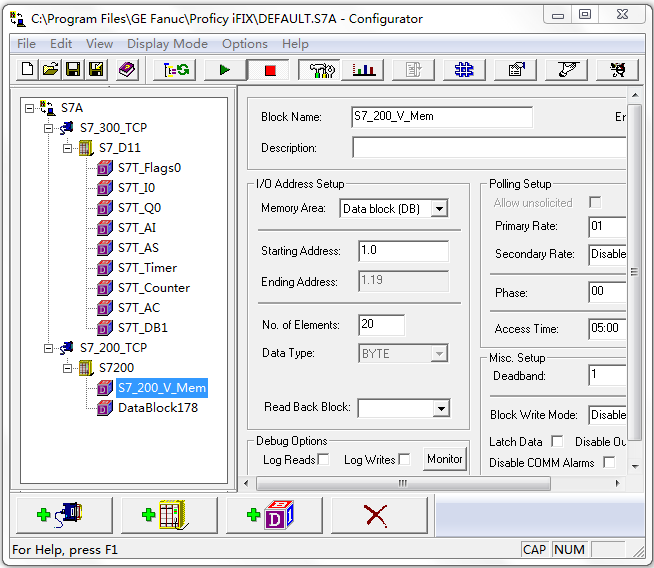Enable the Latch Data checkbox
This screenshot has width=654, height=568.
coord(557,441)
